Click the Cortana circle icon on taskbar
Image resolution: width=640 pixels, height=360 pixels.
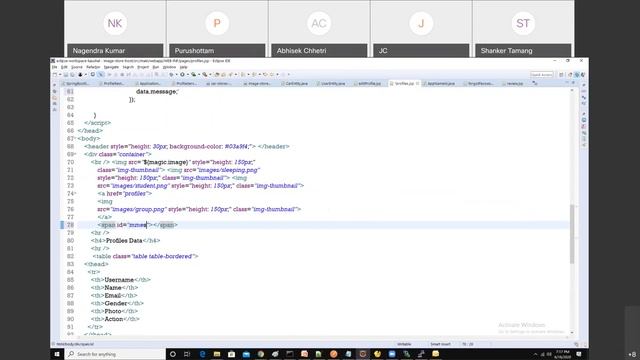coord(173,354)
